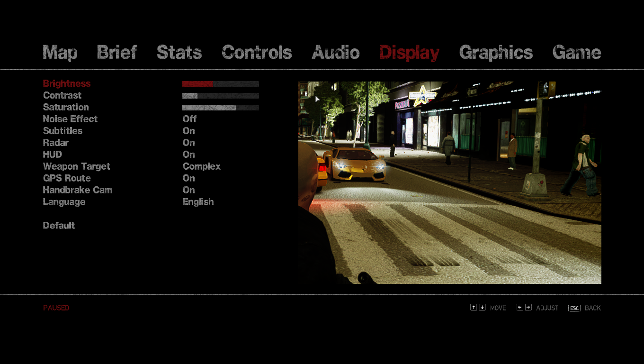Switch to the Game tab
Viewport: 644px width, 364px height.
tap(577, 52)
